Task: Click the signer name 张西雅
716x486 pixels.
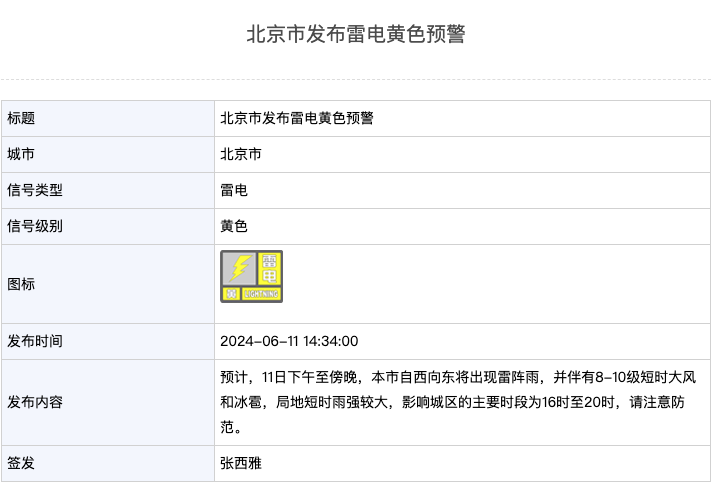Action: [x=241, y=463]
